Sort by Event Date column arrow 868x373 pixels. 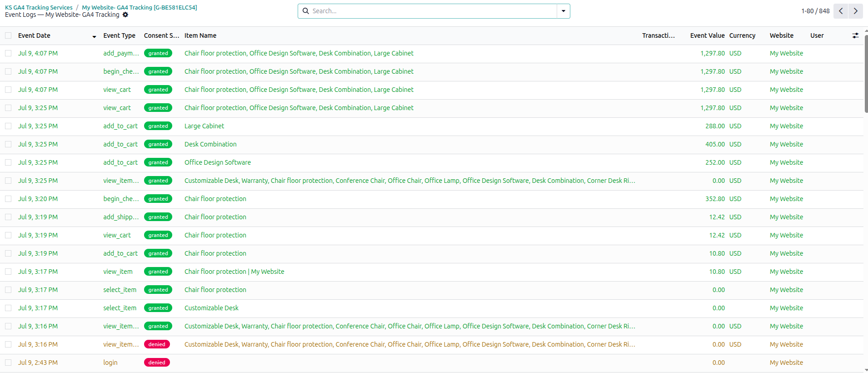(94, 36)
